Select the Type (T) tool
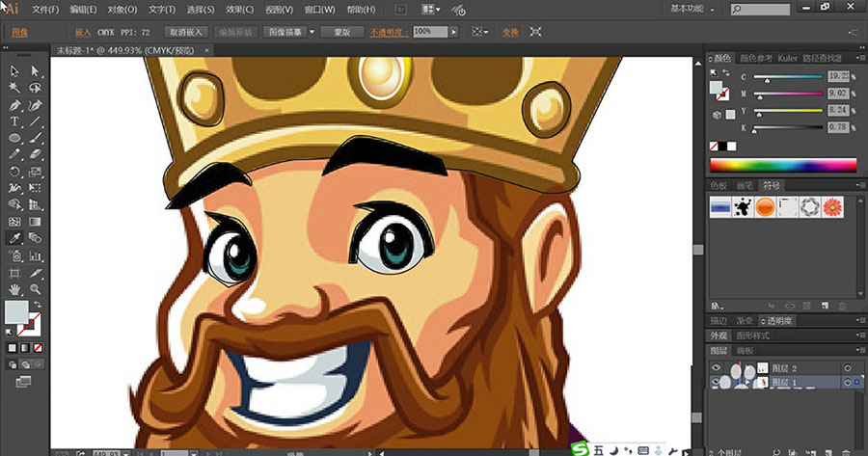 (x=14, y=121)
